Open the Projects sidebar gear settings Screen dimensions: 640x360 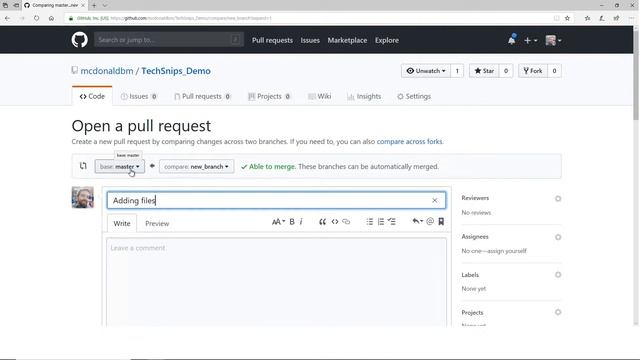558,312
